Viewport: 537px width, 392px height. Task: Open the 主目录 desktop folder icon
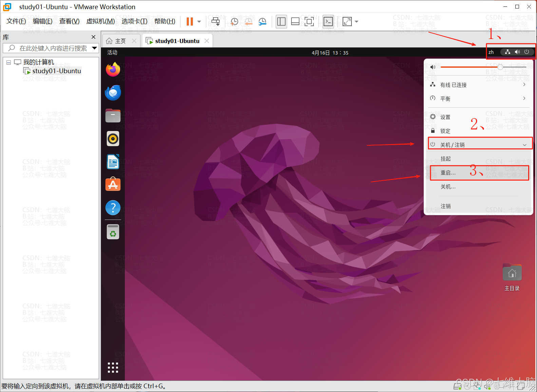tap(512, 277)
